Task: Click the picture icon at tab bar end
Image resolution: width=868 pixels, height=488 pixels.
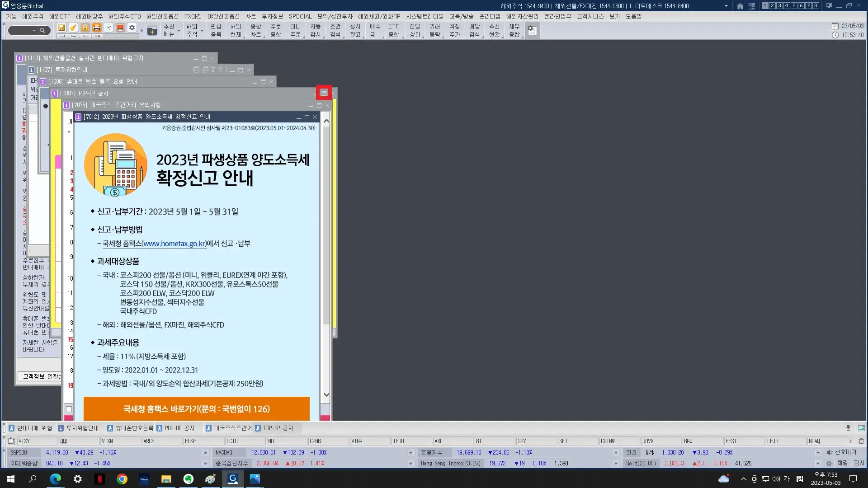Action: (861, 428)
